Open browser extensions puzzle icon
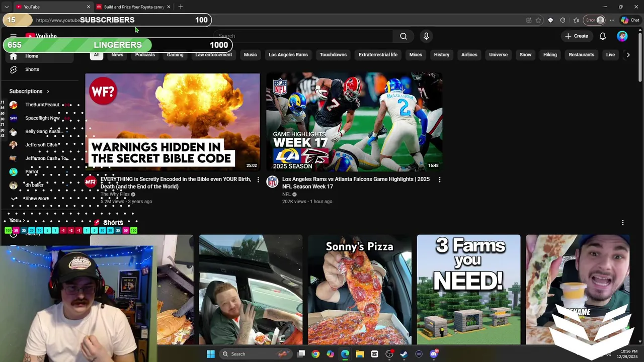This screenshot has height=362, width=644. [x=562, y=20]
